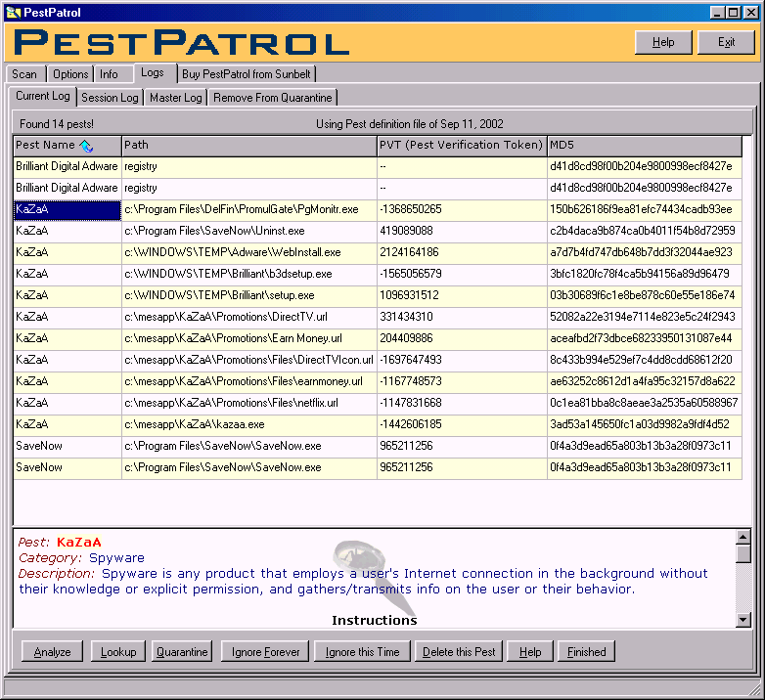Click the Lookup button
The height and width of the screenshot is (700, 765).
(x=118, y=652)
